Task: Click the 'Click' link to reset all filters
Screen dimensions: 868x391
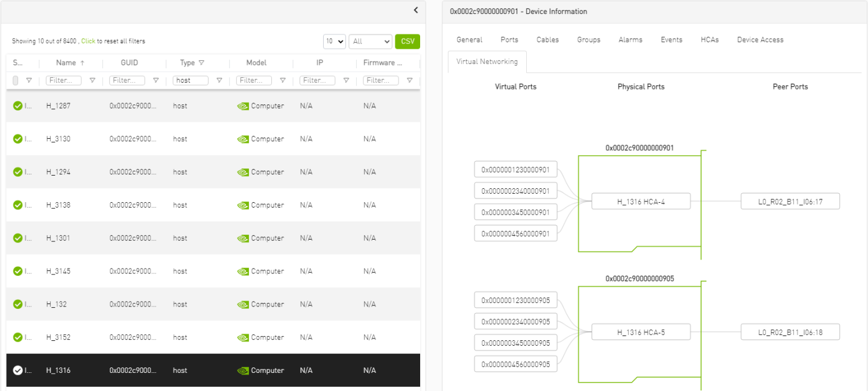Action: coord(88,41)
